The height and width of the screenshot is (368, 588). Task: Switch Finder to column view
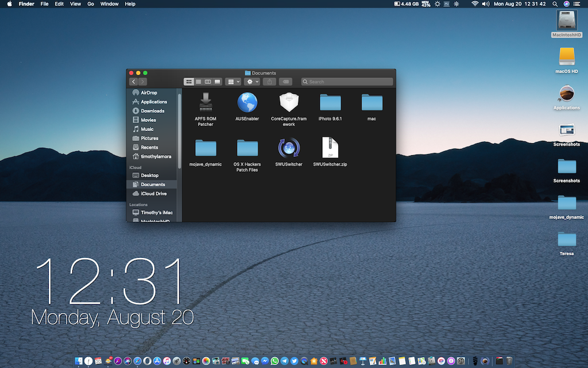(x=208, y=82)
